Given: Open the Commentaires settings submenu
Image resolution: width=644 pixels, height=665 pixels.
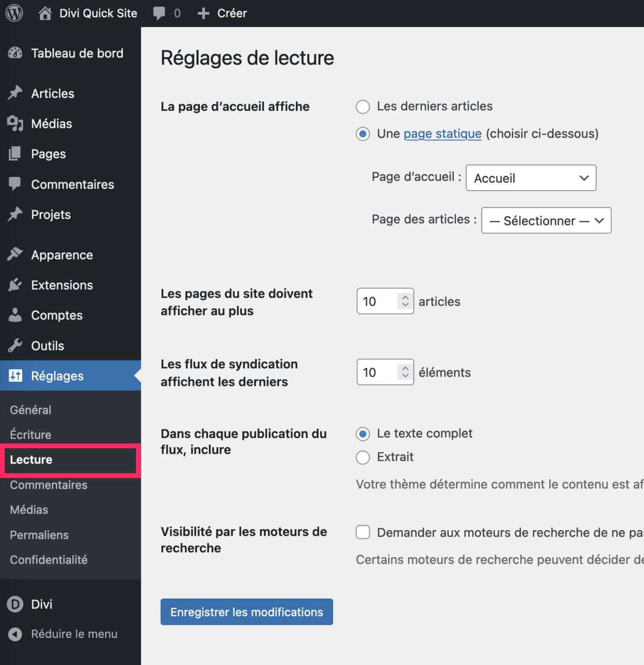Looking at the screenshot, I should pyautogui.click(x=49, y=485).
